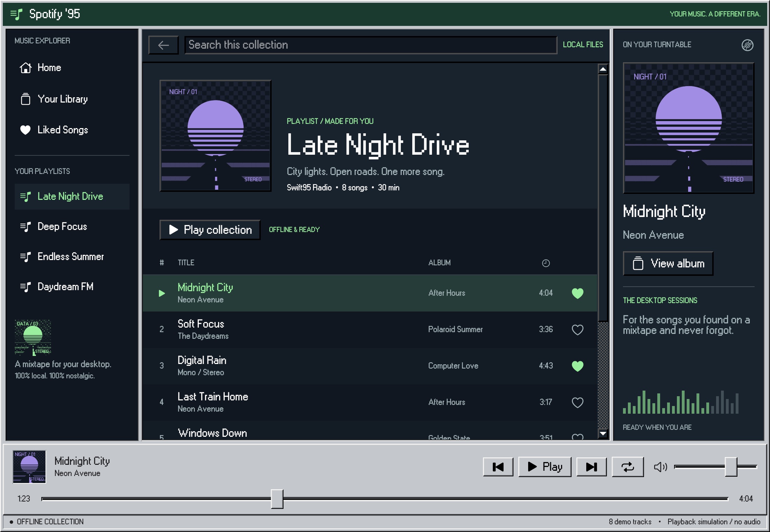The height and width of the screenshot is (532, 770).
Task: Click Computer Love album name
Action: (453, 366)
